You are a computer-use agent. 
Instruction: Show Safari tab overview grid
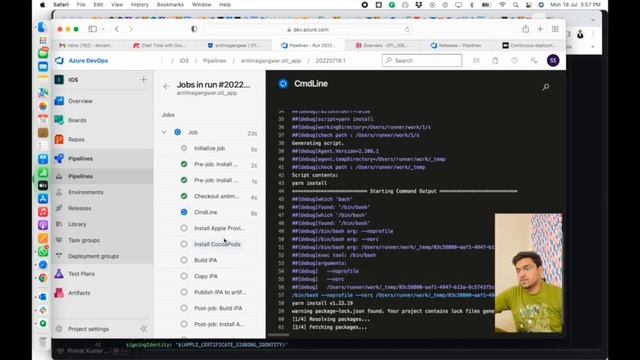(x=555, y=29)
